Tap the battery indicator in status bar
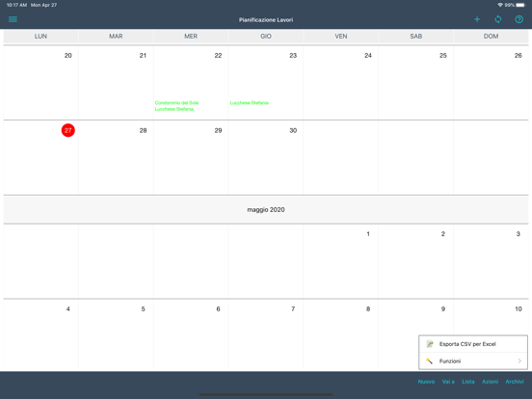The width and height of the screenshot is (532, 399). point(520,5)
